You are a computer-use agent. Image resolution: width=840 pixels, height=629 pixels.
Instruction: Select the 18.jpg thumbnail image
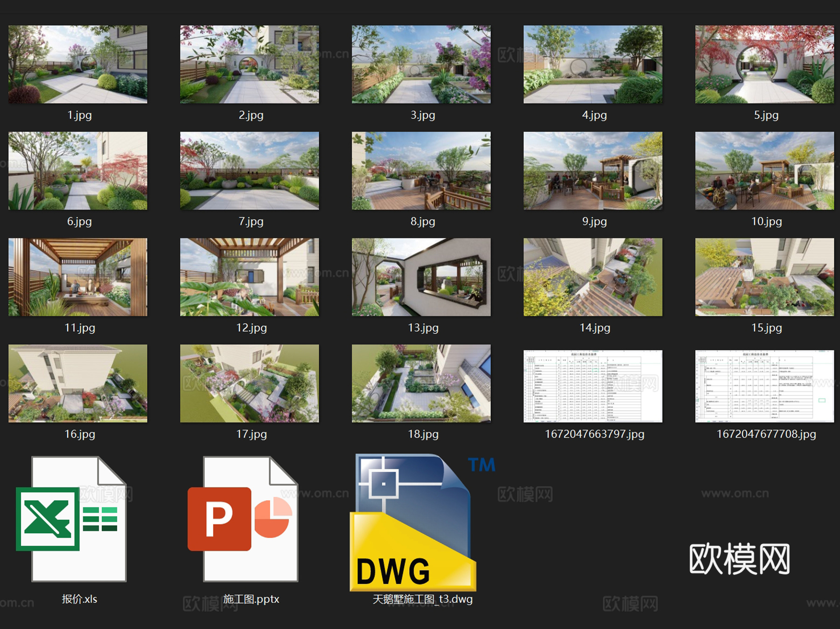421,383
